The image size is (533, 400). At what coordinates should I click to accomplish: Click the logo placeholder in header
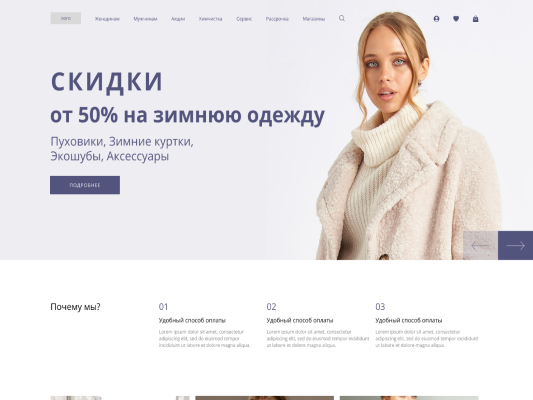66,18
